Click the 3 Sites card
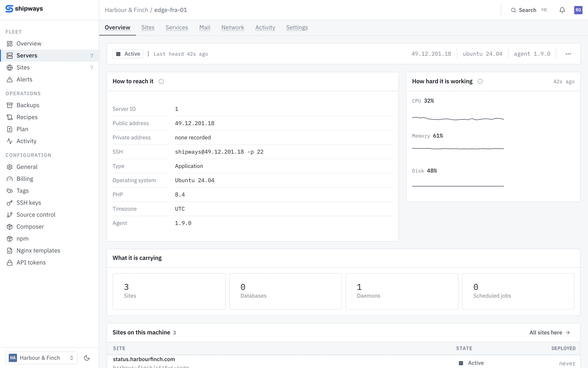 coord(169,291)
